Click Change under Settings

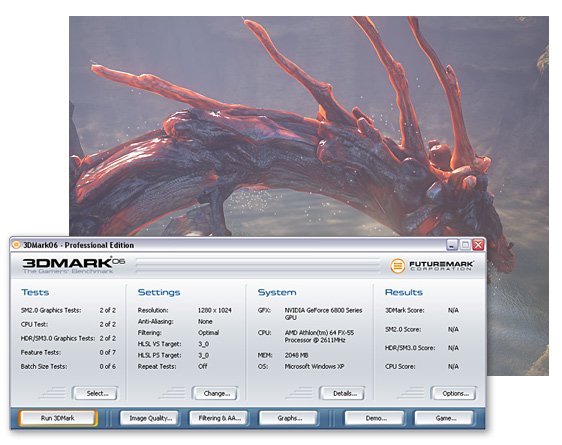click(216, 393)
